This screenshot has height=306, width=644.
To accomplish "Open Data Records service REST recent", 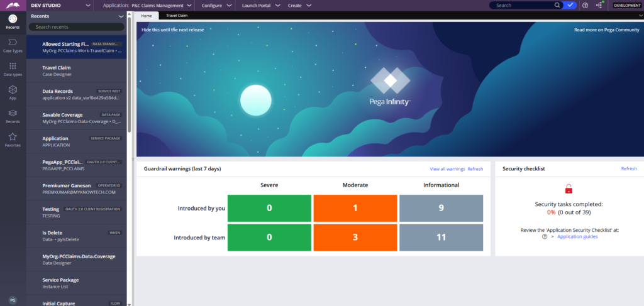I will pyautogui.click(x=76, y=94).
